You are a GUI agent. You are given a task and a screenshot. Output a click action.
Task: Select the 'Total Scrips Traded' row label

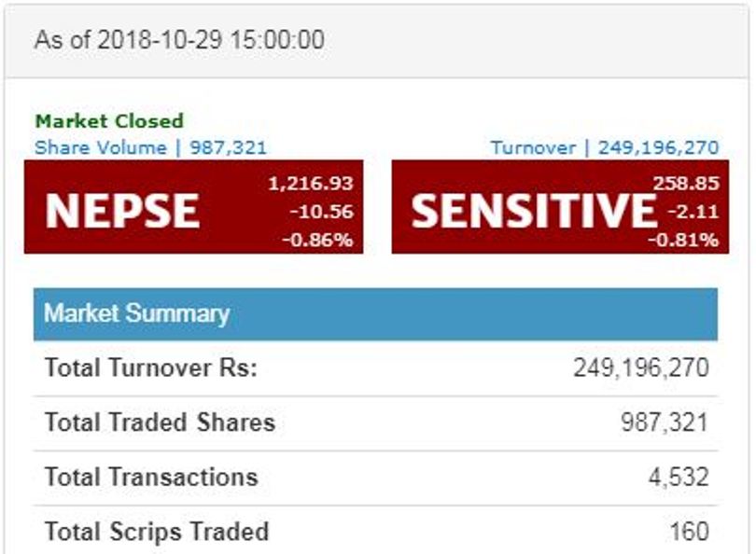click(x=157, y=532)
